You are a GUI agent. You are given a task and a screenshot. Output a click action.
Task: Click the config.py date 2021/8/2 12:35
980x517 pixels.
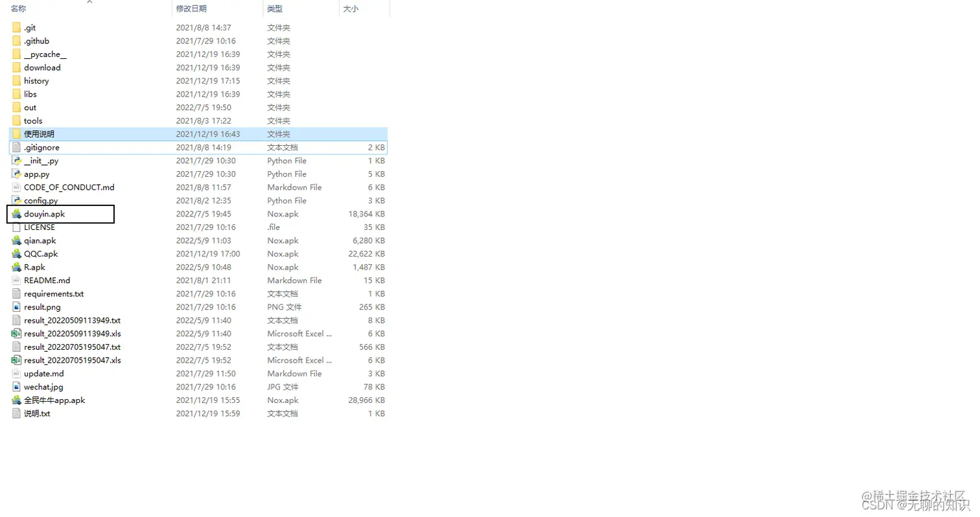coord(204,200)
